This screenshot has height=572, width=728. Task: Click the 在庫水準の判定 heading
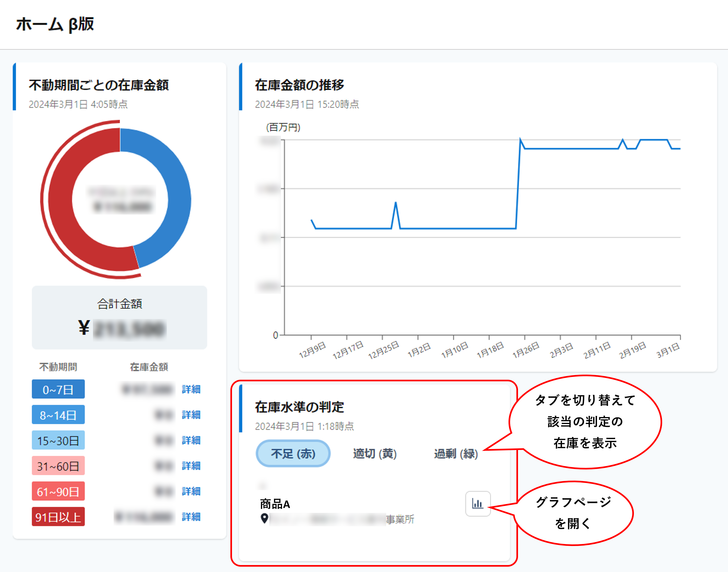(299, 407)
